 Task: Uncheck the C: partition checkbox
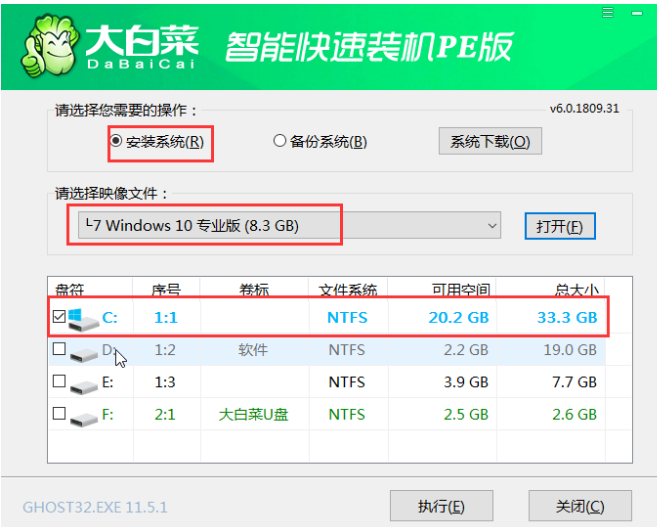point(59,316)
